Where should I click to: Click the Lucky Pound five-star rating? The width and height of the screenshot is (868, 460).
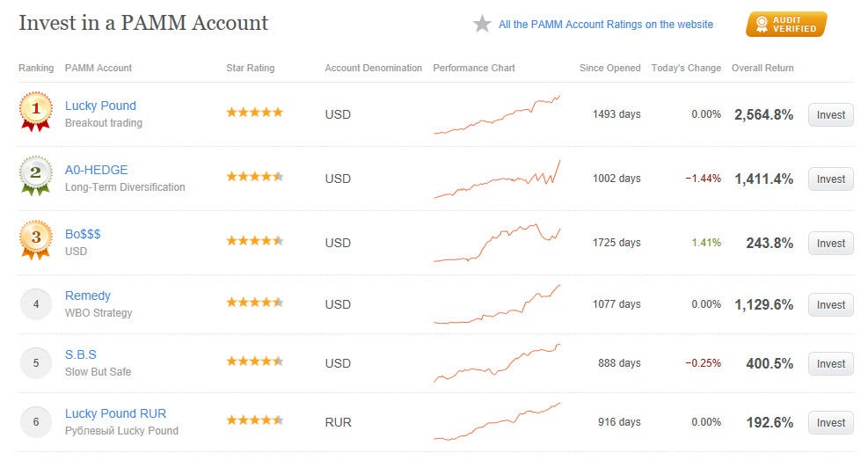click(x=254, y=113)
